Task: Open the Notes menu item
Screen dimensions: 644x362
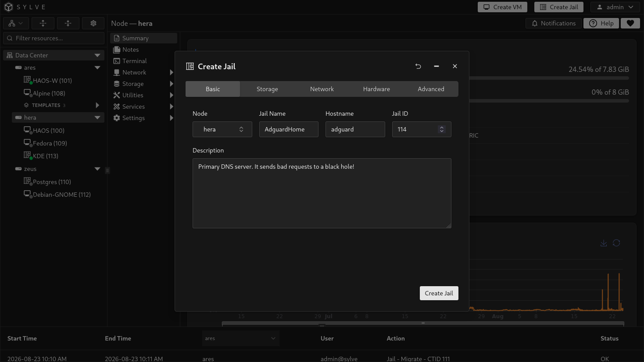Action: coord(143,50)
